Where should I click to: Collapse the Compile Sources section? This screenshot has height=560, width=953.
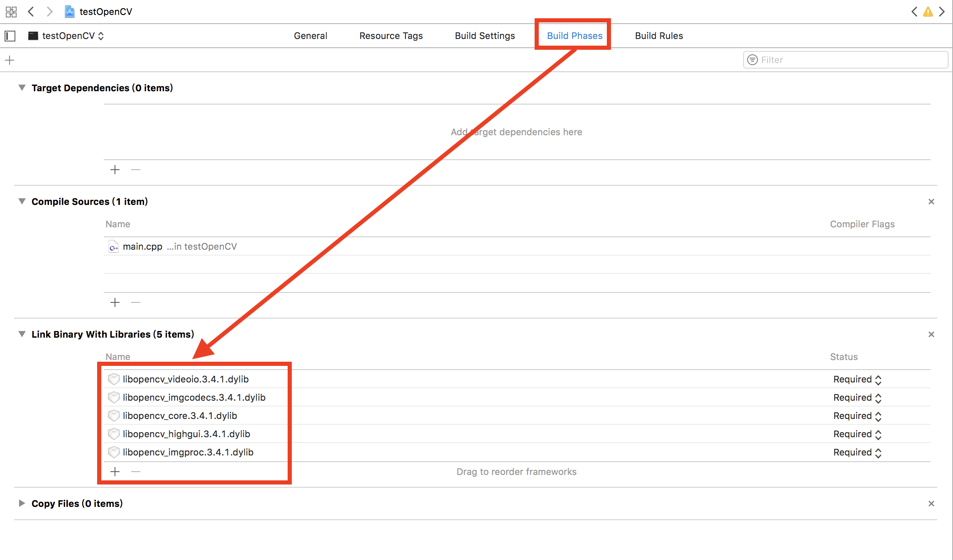[22, 202]
